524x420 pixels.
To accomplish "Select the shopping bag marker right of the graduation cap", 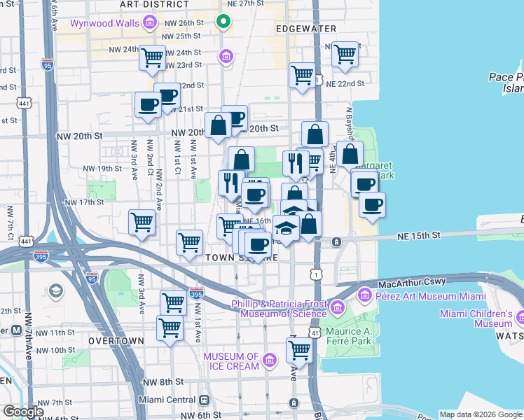I will click(310, 224).
